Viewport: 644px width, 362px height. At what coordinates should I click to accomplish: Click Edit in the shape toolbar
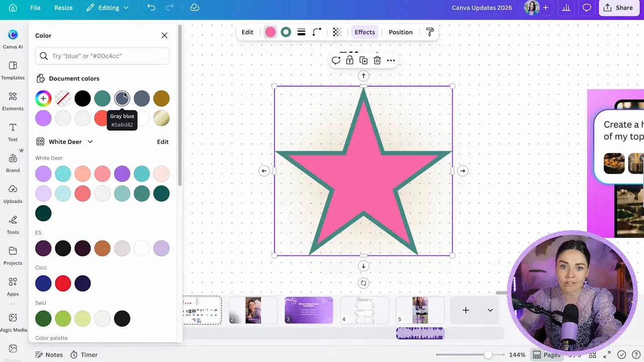click(x=247, y=32)
